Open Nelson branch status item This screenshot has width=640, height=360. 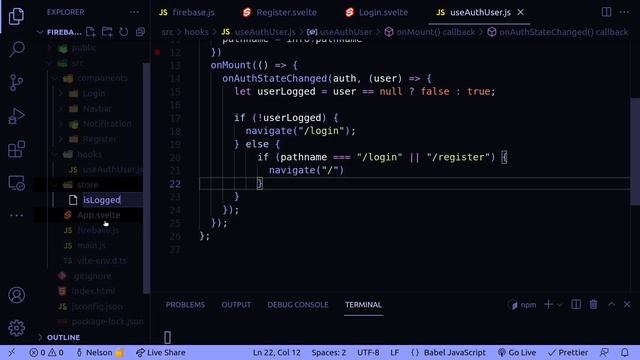100,352
